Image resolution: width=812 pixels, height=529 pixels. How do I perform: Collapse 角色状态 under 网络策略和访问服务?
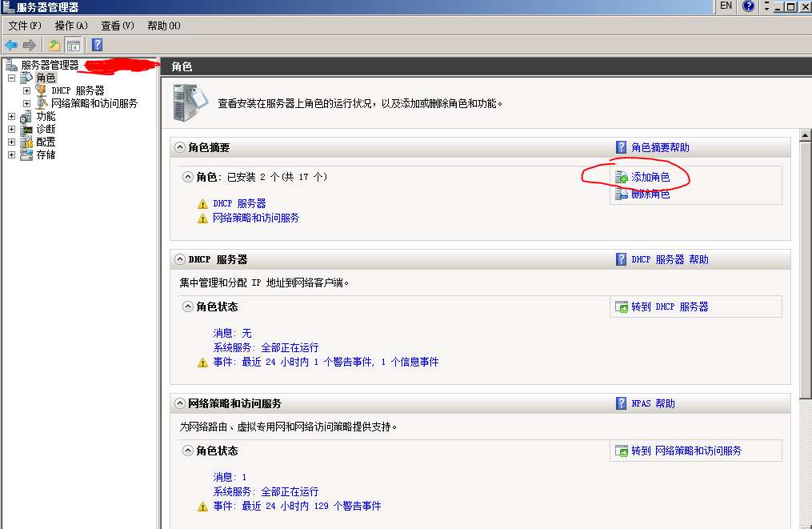pos(187,451)
